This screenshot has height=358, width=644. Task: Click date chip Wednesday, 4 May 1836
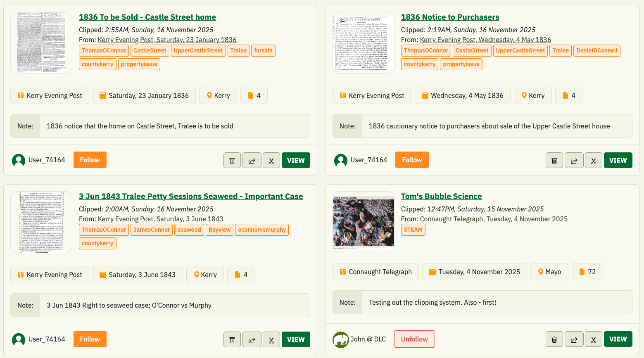[463, 95]
